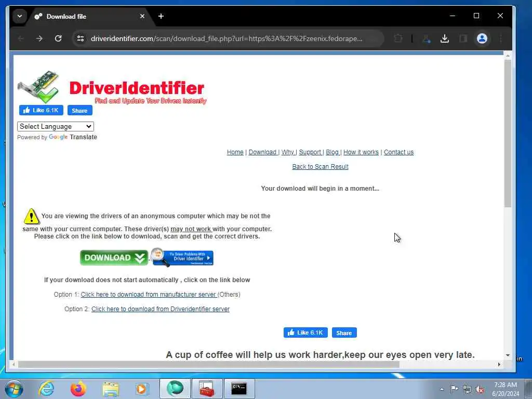Reload the page with the refresh icon
The image size is (532, 399).
[x=58, y=38]
